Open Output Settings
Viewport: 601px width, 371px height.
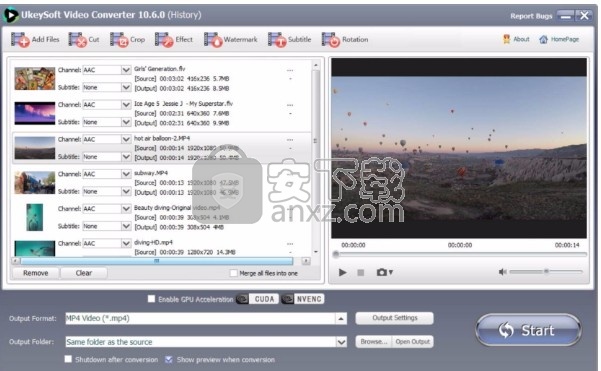[x=394, y=318]
